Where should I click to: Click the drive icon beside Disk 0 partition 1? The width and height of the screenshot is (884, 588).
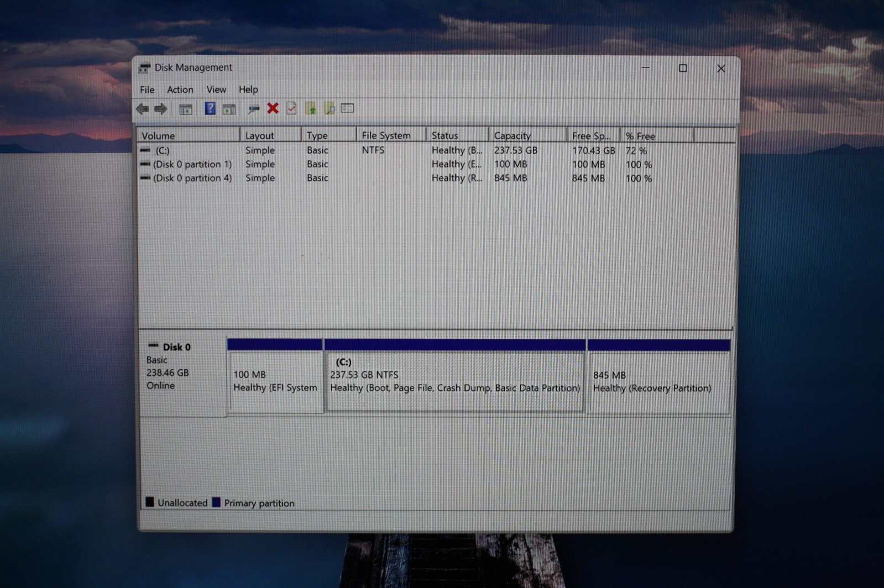(145, 164)
